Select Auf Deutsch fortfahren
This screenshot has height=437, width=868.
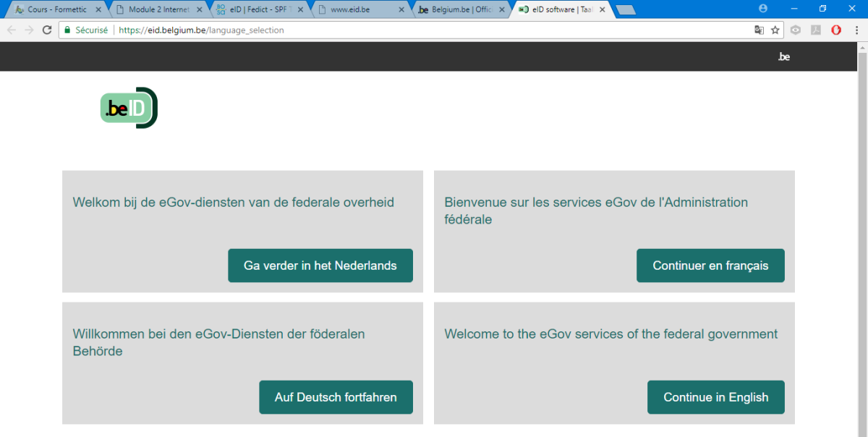click(x=336, y=397)
